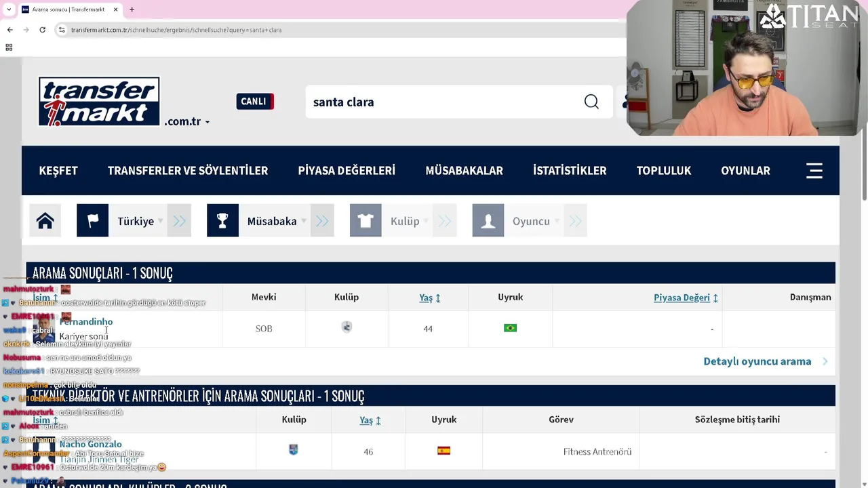
Task: Click the browser address bar URL
Action: pos(176,30)
